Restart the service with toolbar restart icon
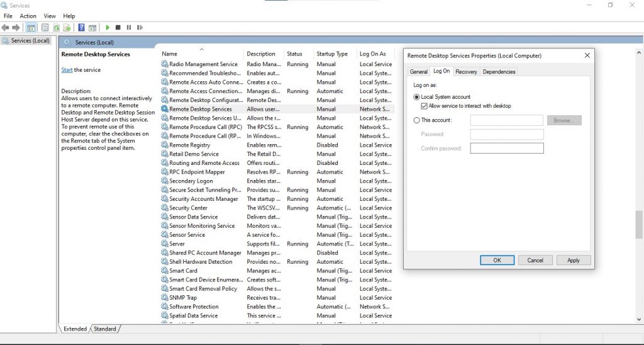This screenshot has height=345, width=644. 140,28
